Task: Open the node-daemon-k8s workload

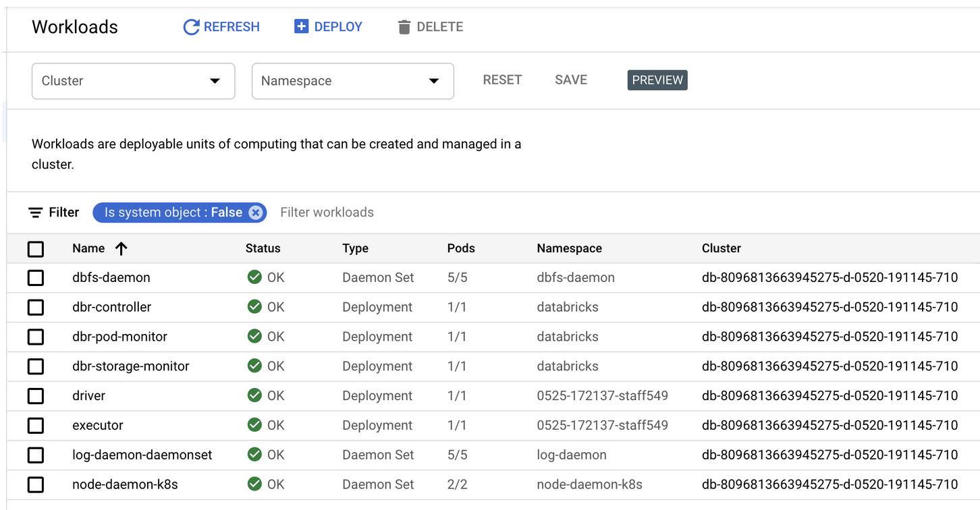Action: click(126, 484)
